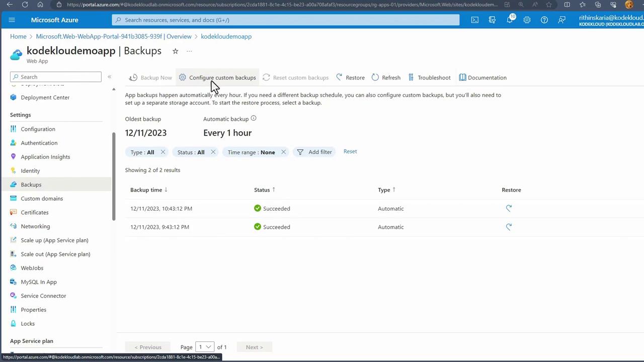Click the Application Insights lightbulb icon
Viewport: 644px width, 362px height.
click(x=14, y=157)
